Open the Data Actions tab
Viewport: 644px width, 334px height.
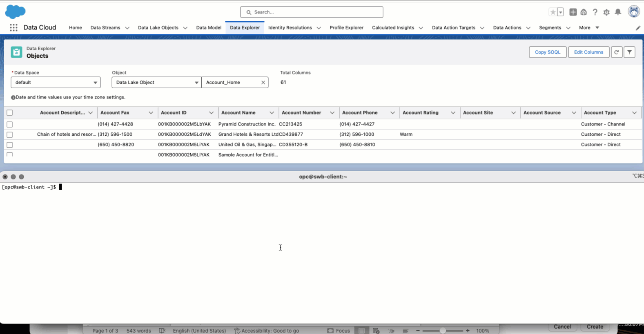[507, 27]
